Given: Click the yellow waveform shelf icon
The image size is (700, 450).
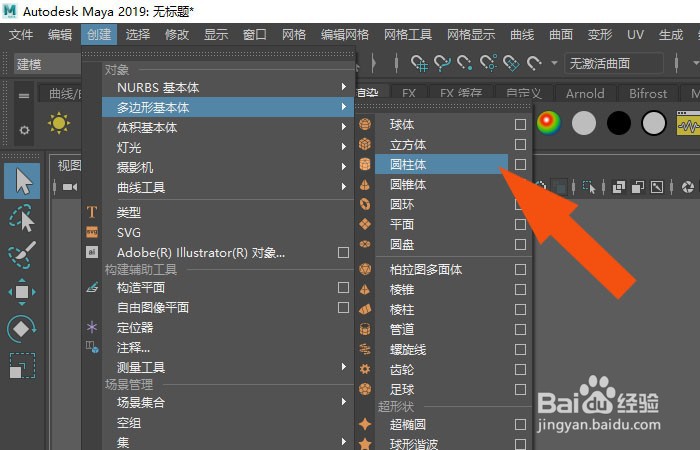Looking at the screenshot, I should pyautogui.click(x=688, y=124).
